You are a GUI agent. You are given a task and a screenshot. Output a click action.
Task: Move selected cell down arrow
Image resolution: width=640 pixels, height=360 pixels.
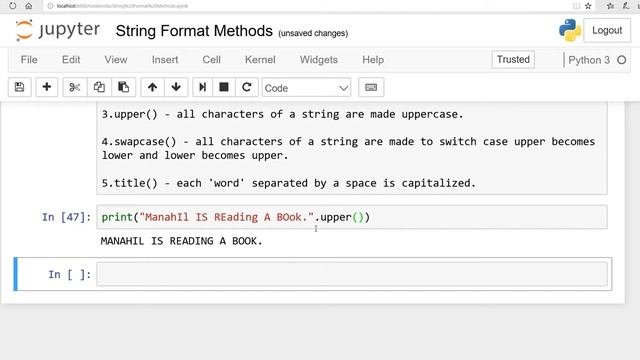pyautogui.click(x=176, y=87)
